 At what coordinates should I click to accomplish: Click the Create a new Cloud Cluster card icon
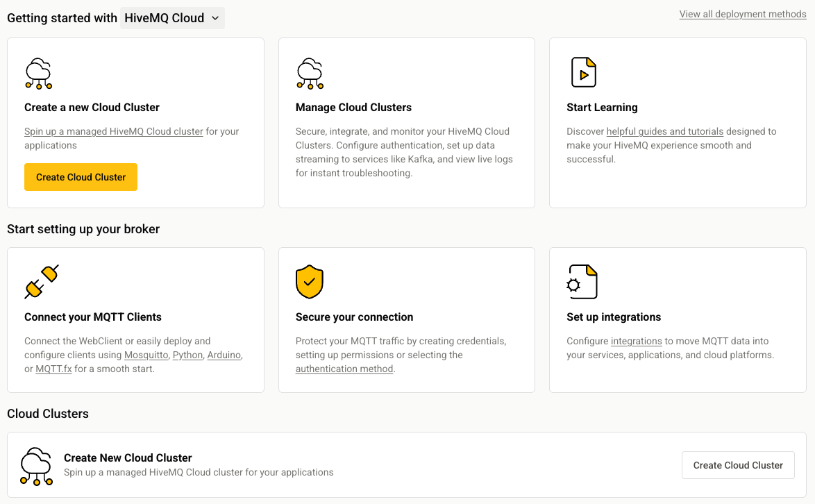(39, 73)
